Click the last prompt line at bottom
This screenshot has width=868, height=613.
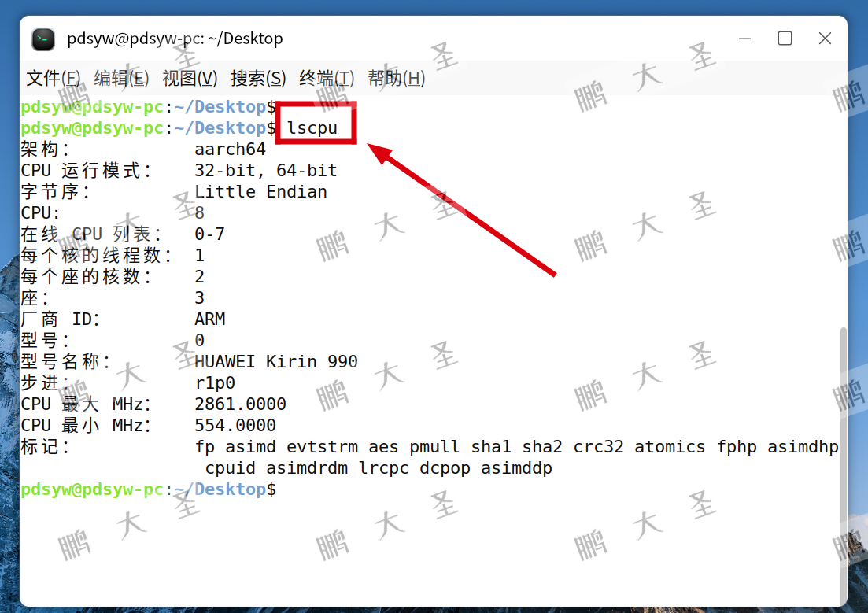149,489
